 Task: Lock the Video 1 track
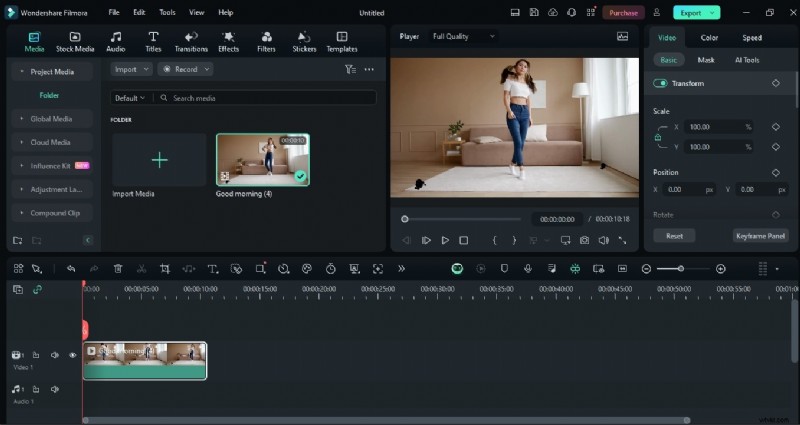tap(36, 355)
